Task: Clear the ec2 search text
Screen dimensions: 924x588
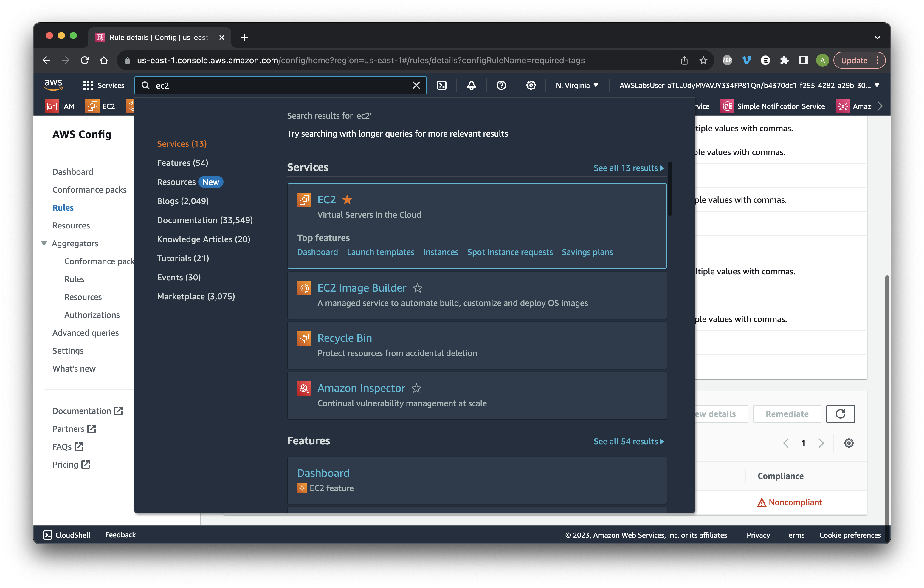Action: [x=416, y=85]
